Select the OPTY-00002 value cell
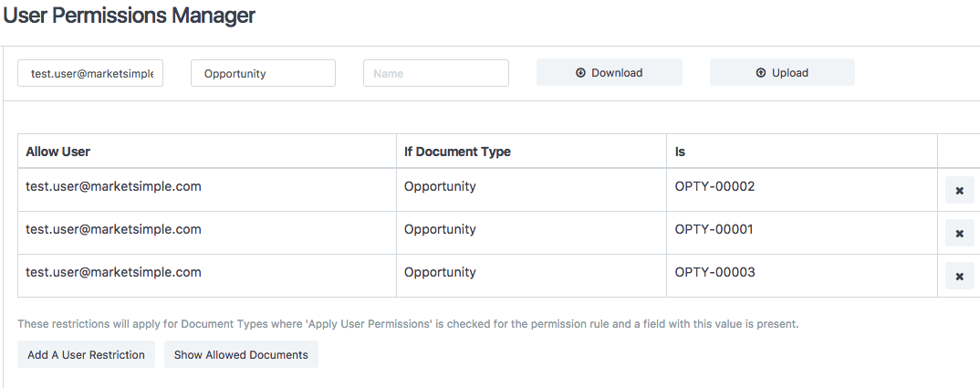The image size is (980, 388). point(802,190)
